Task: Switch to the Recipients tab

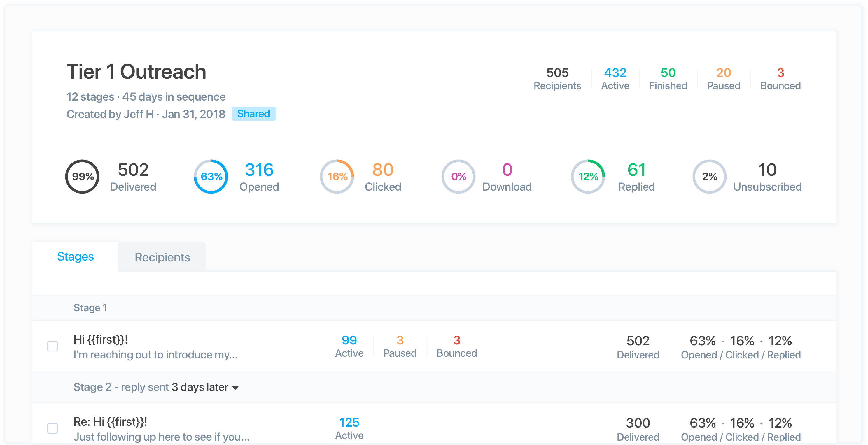Action: pyautogui.click(x=162, y=257)
